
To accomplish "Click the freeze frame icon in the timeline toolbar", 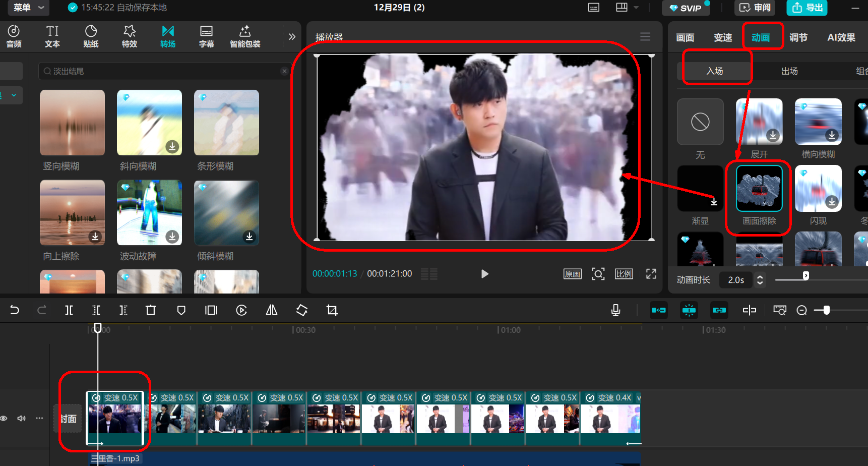I will tap(211, 310).
